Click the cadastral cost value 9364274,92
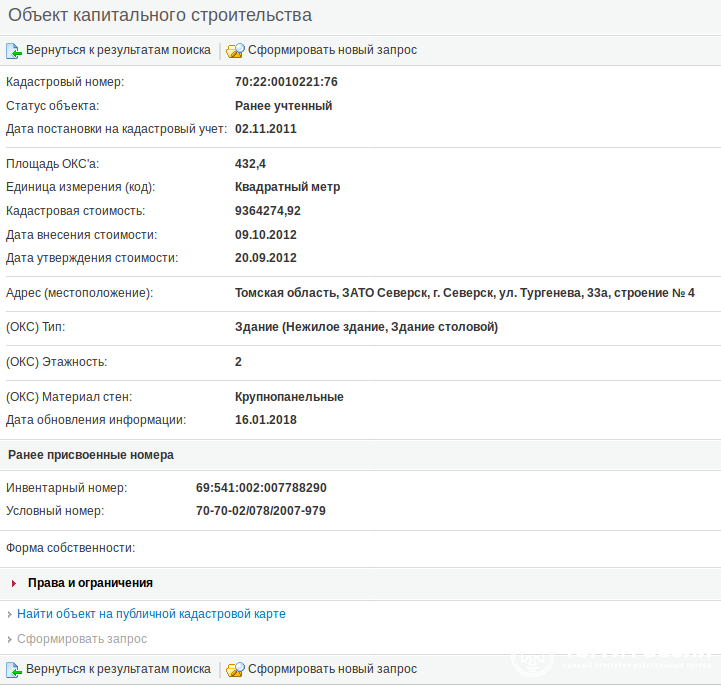 click(x=268, y=211)
